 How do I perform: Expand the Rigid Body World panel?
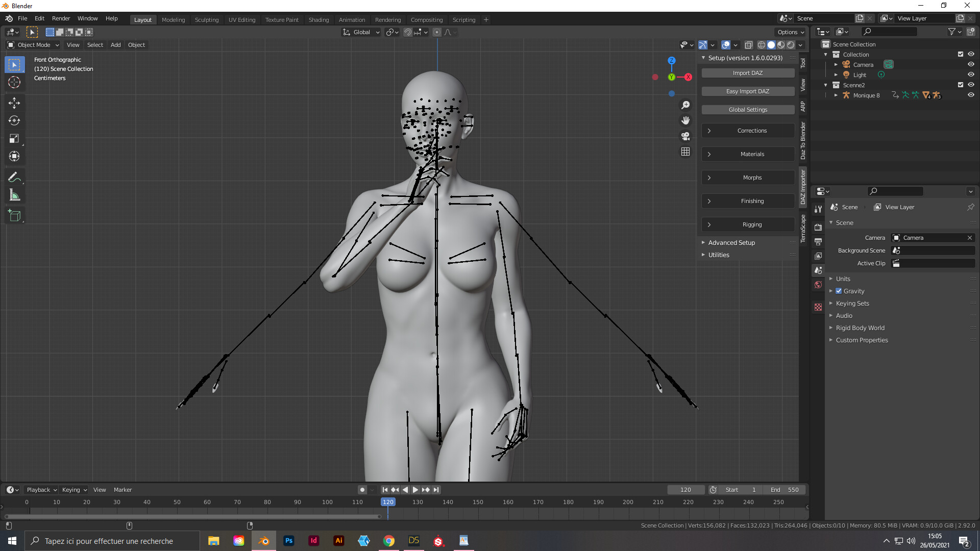[x=860, y=328]
